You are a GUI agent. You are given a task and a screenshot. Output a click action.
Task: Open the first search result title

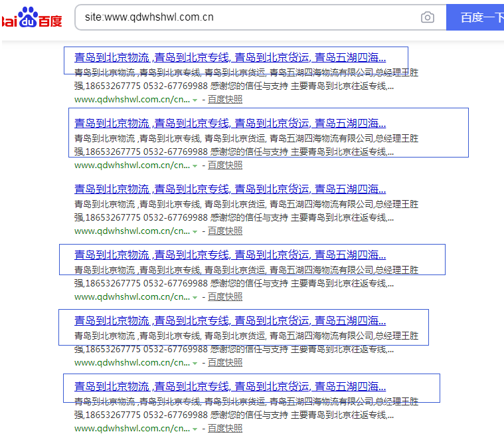click(x=230, y=58)
